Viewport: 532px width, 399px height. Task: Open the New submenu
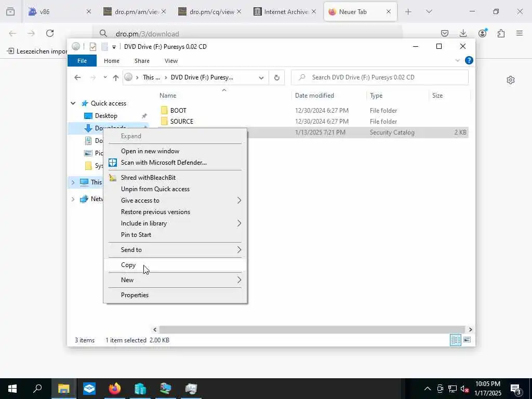[175, 280]
